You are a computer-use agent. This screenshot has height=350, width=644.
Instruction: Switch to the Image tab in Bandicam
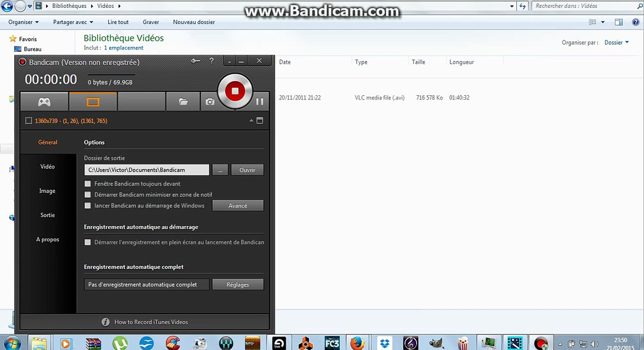pos(48,191)
